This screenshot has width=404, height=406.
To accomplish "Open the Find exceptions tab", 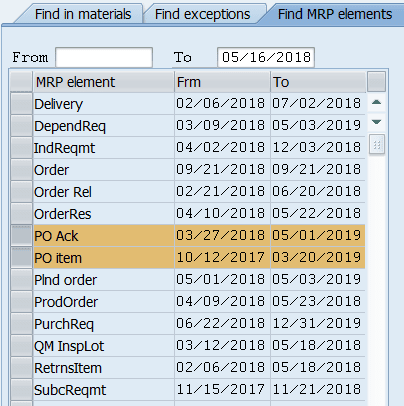I will [202, 14].
